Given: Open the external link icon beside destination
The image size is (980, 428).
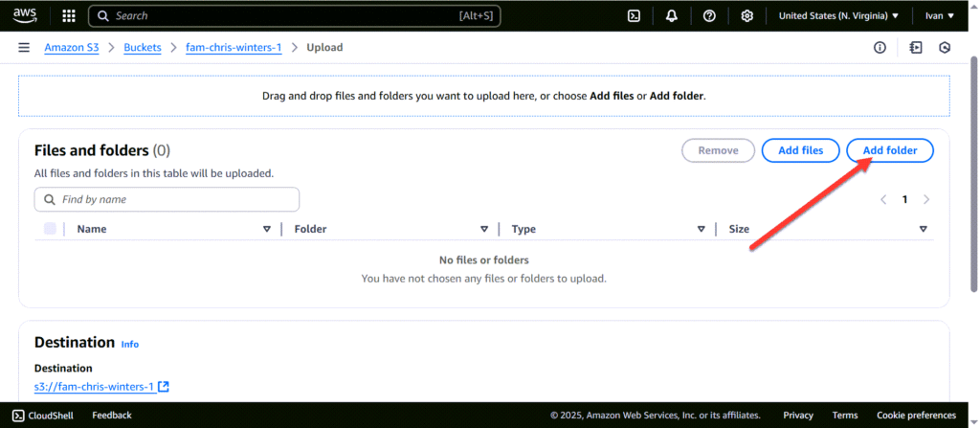Looking at the screenshot, I should (x=164, y=387).
